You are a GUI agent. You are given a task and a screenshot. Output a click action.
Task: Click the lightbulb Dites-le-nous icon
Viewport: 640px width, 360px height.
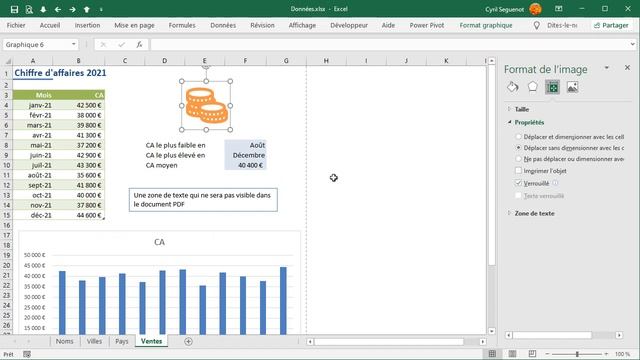(x=537, y=25)
